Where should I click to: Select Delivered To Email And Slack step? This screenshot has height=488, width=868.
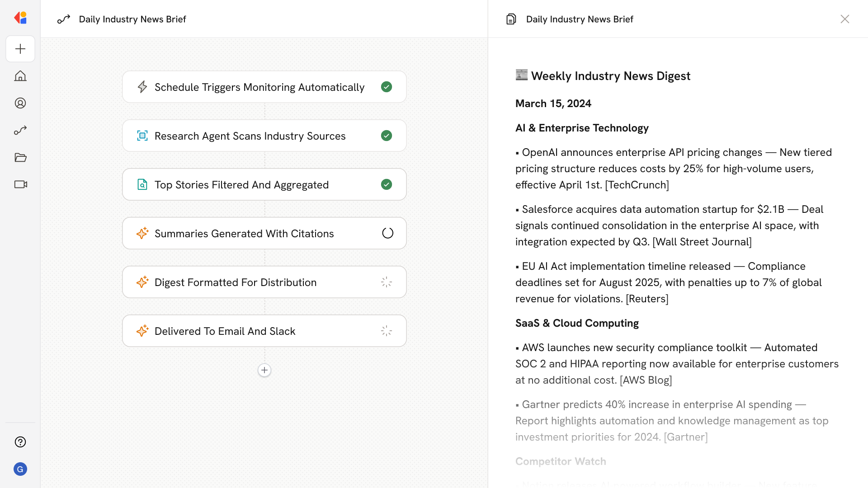(225, 331)
